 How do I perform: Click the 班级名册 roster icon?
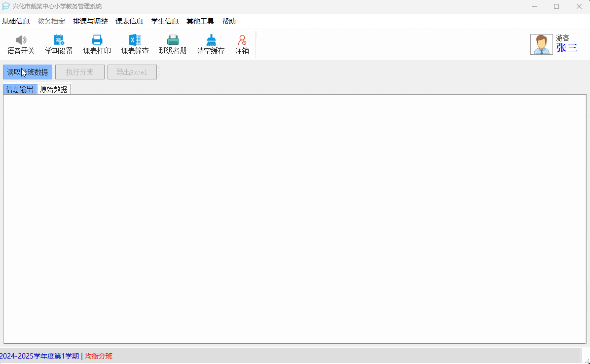(x=173, y=40)
